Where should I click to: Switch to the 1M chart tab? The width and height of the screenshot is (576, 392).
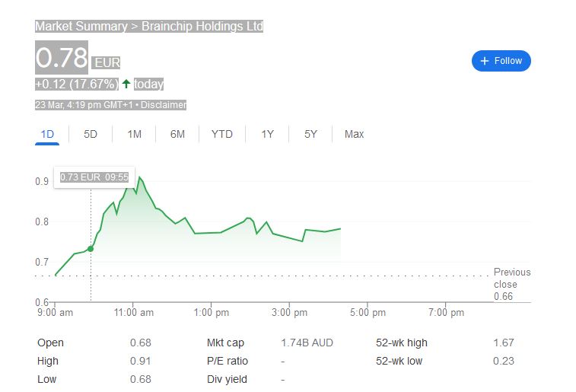coord(134,135)
